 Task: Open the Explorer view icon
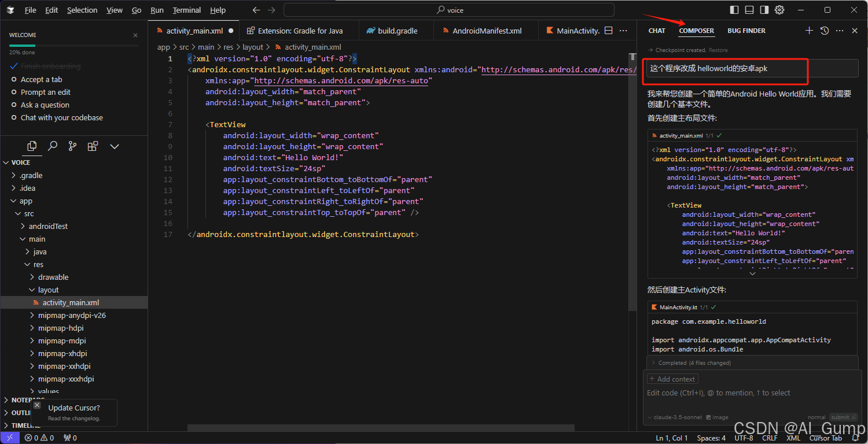click(x=32, y=146)
